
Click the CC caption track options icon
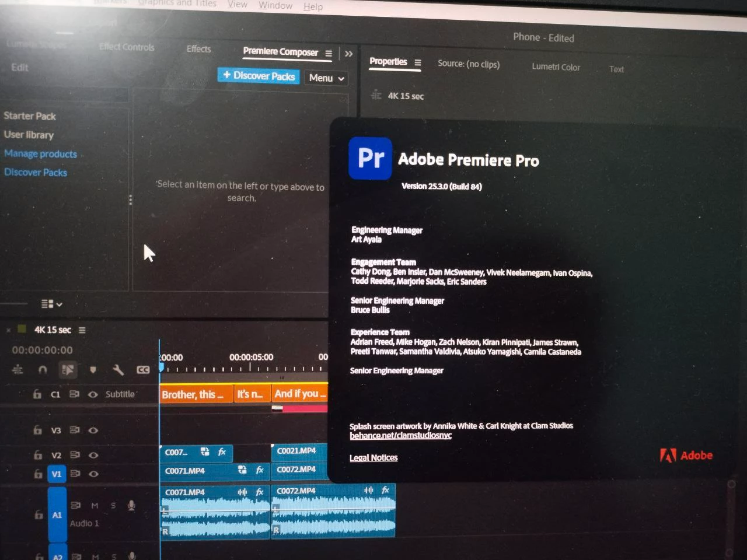143,370
